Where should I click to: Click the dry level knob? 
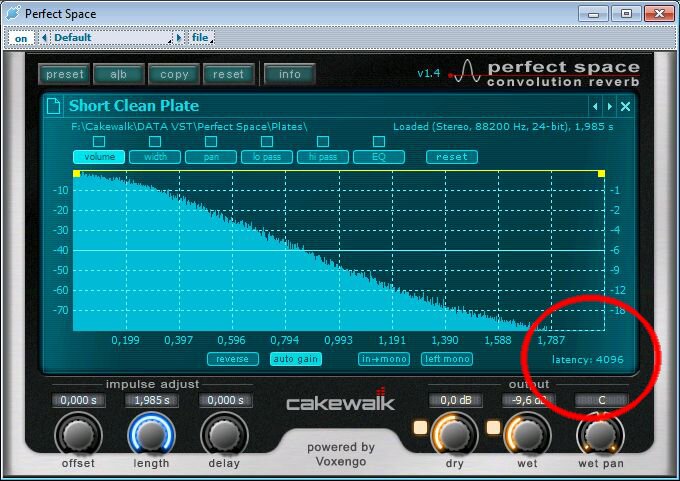[454, 435]
